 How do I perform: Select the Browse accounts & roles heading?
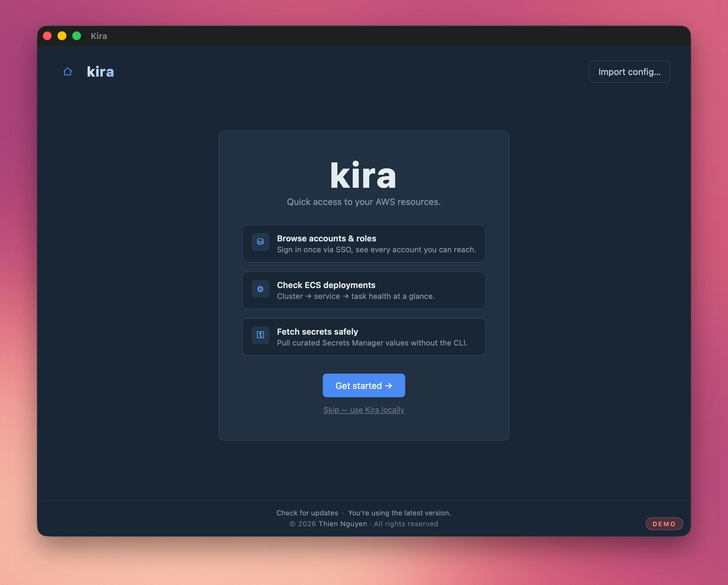[327, 239]
